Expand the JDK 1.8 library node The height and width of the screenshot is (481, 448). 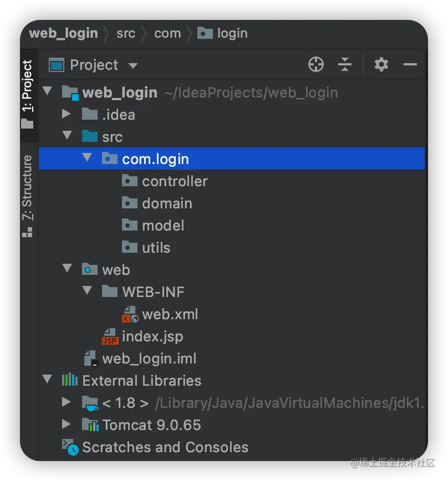tap(67, 402)
